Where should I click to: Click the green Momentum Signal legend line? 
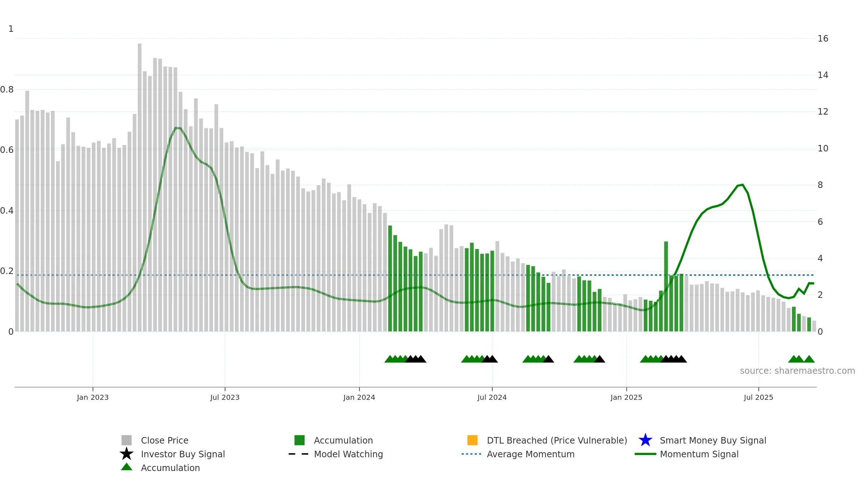[645, 454]
